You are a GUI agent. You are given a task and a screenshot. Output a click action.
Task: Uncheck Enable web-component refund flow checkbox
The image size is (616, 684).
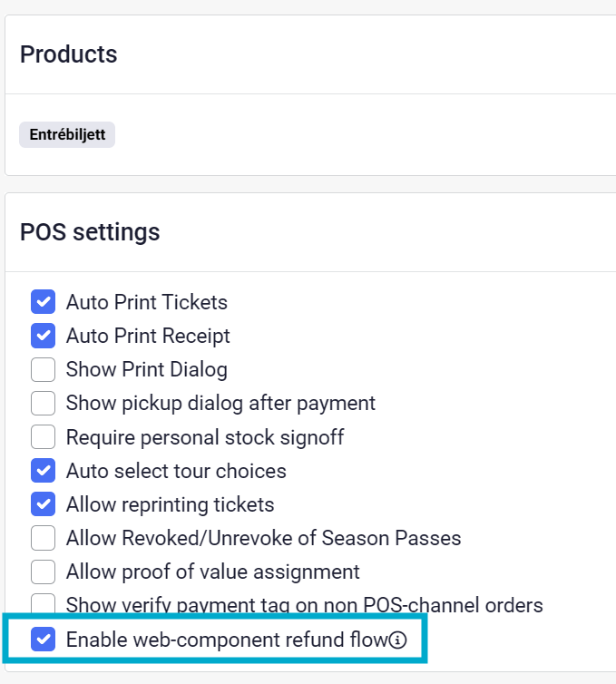43,640
